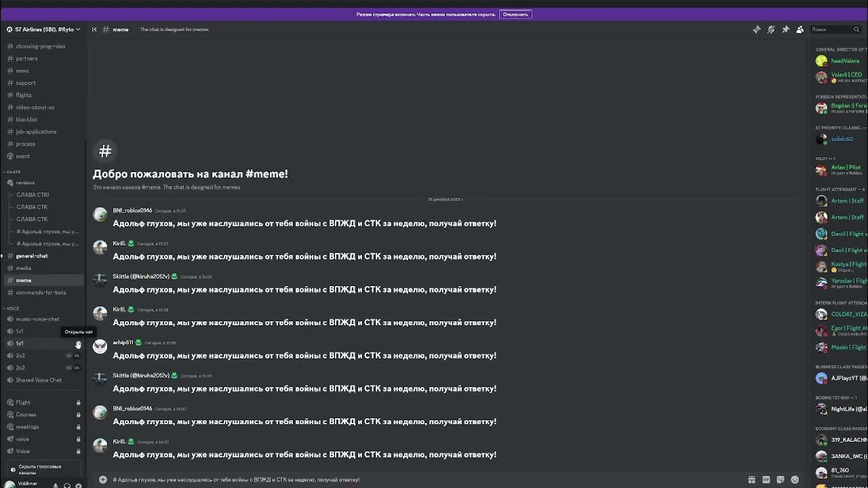
Task: Collapse the VOICE category
Action: 12,308
